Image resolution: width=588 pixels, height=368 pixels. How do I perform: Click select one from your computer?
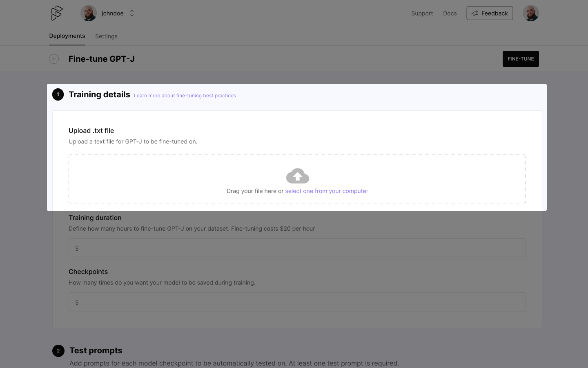[327, 191]
